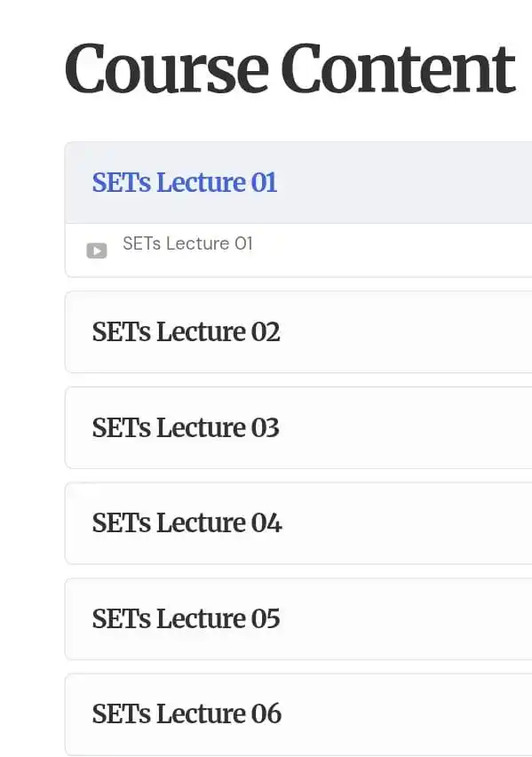532x757 pixels.
Task: Click the SETs Lecture 02 title text
Action: tap(186, 332)
